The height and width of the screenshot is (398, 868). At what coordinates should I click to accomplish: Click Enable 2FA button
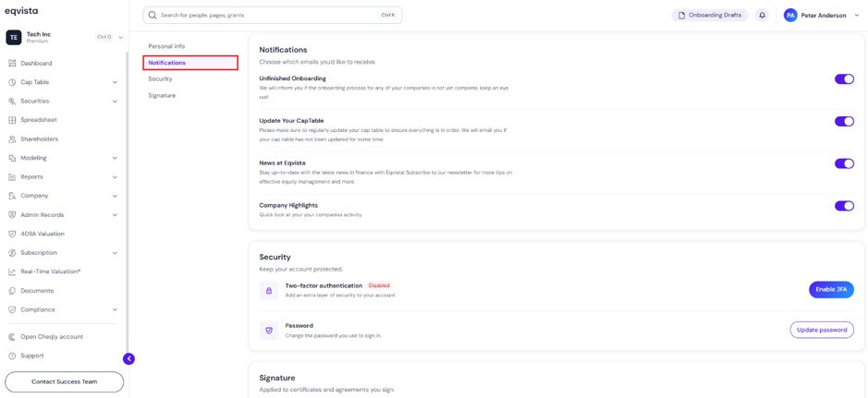[x=831, y=290]
